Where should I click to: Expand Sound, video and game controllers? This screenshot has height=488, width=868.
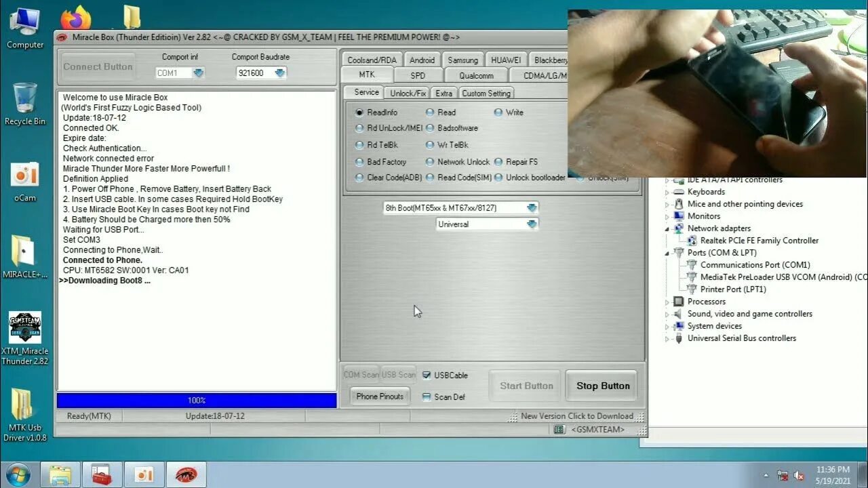coord(667,314)
